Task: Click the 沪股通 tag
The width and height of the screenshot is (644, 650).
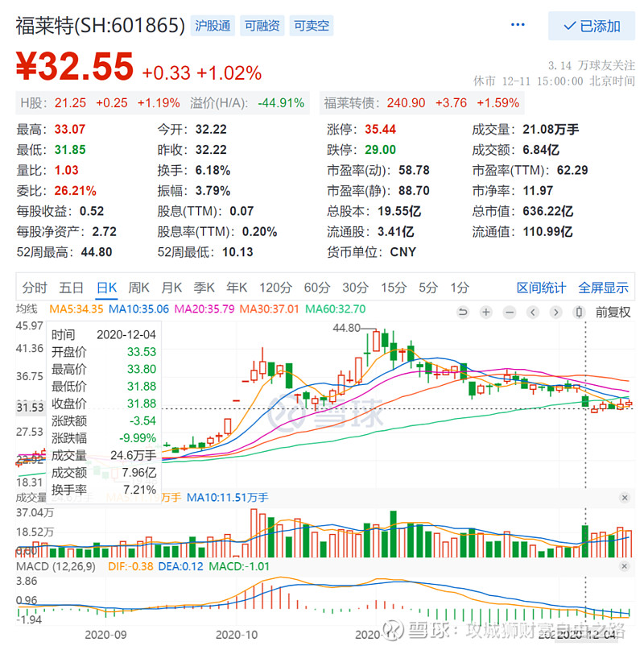Action: coord(213,26)
